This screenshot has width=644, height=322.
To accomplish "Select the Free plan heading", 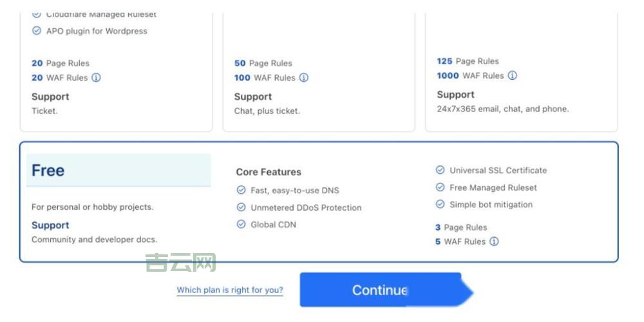I will 48,171.
